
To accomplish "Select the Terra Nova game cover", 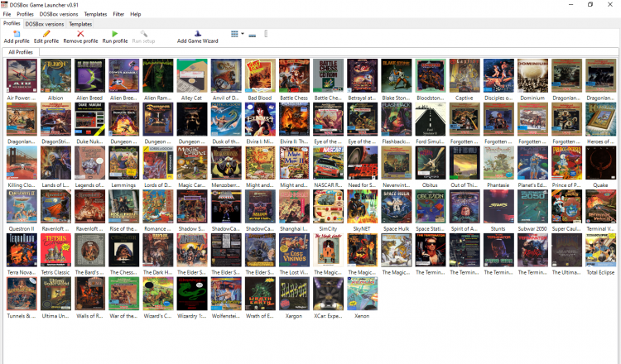I will pyautogui.click(x=22, y=250).
